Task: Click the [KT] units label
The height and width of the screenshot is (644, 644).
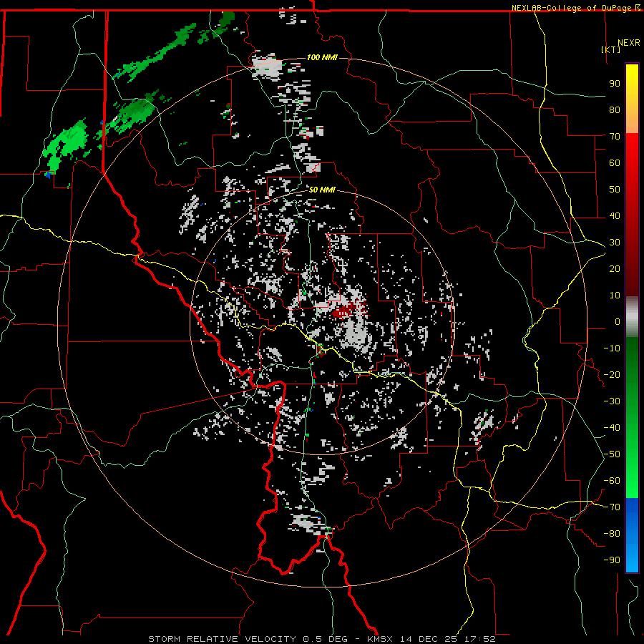Action: 611,49
